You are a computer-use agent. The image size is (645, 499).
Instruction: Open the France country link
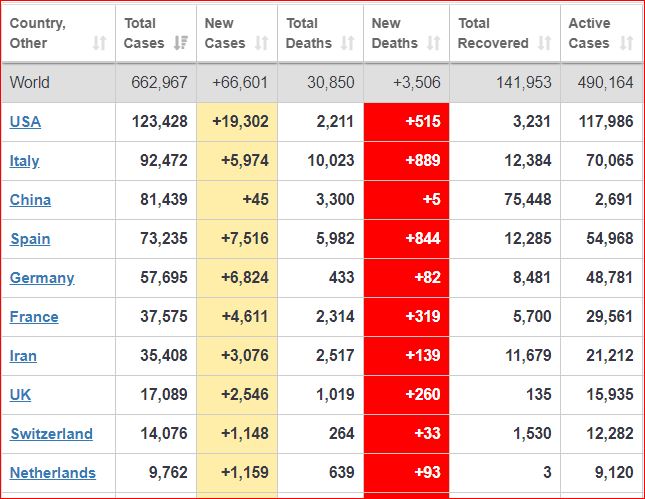(34, 317)
